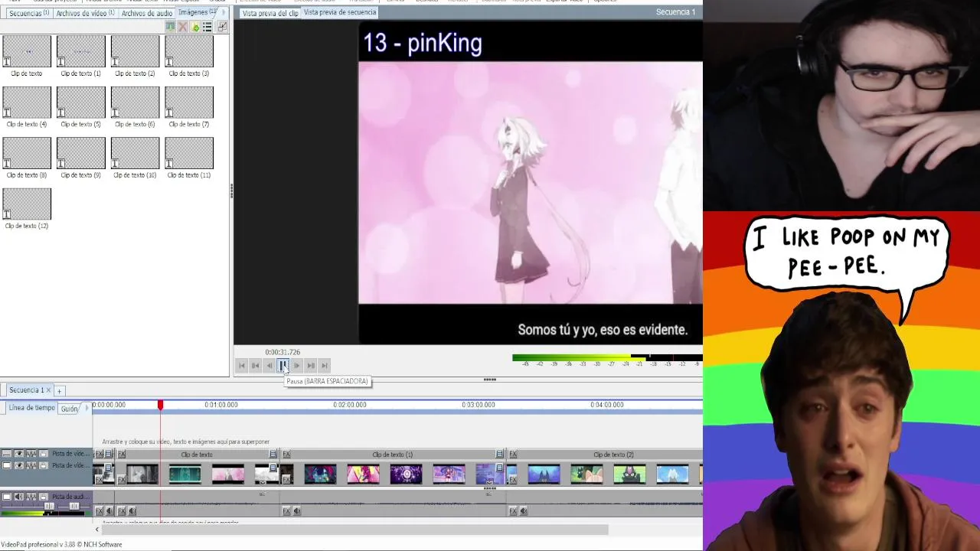980x551 pixels.
Task: Select Vista previa de secuencia tab
Action: 340,12
